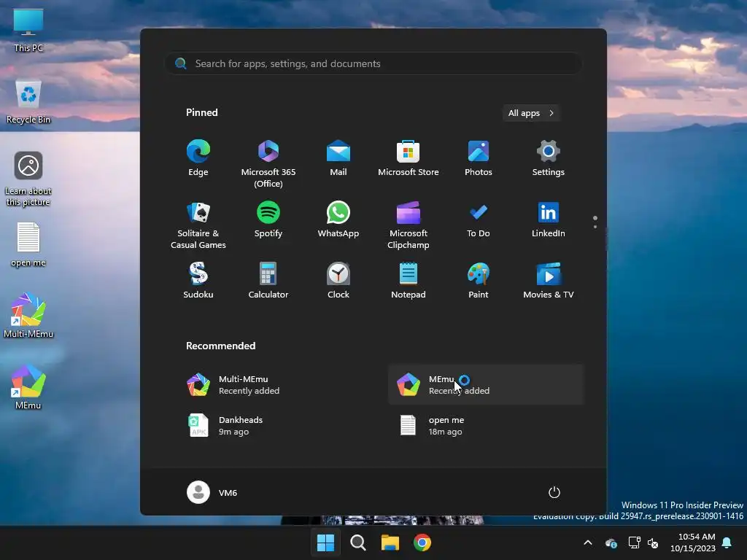The height and width of the screenshot is (560, 747).
Task: Select This PC desktop icon
Action: pyautogui.click(x=28, y=30)
